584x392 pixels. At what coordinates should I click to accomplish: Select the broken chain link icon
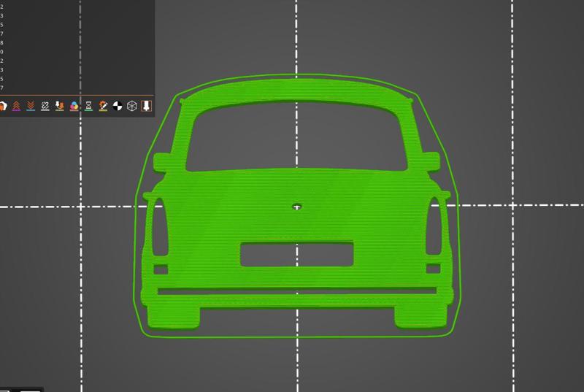pyautogui.click(x=45, y=106)
